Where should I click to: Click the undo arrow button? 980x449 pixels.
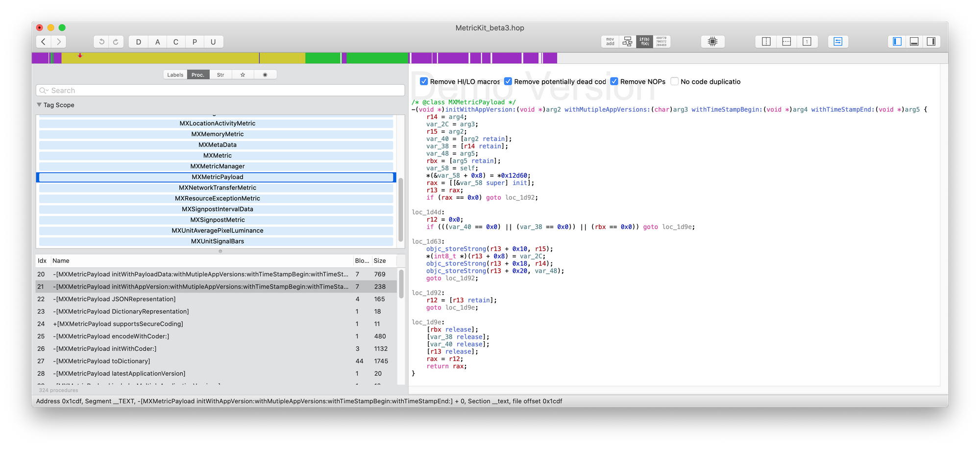(x=101, y=42)
